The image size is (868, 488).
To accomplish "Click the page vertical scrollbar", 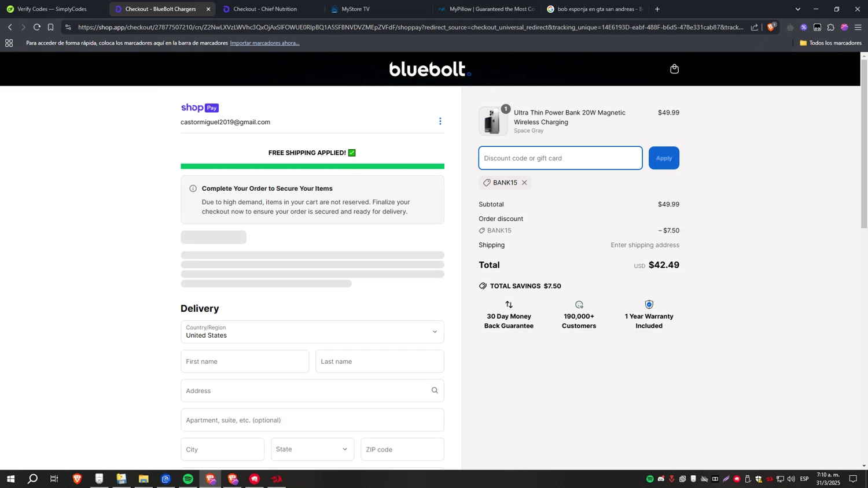I will click(864, 143).
